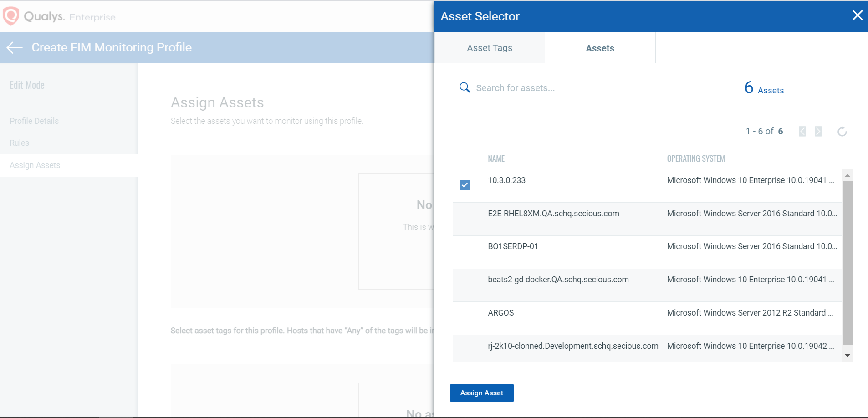Click in the Search for assets field
868x418 pixels.
point(578,88)
